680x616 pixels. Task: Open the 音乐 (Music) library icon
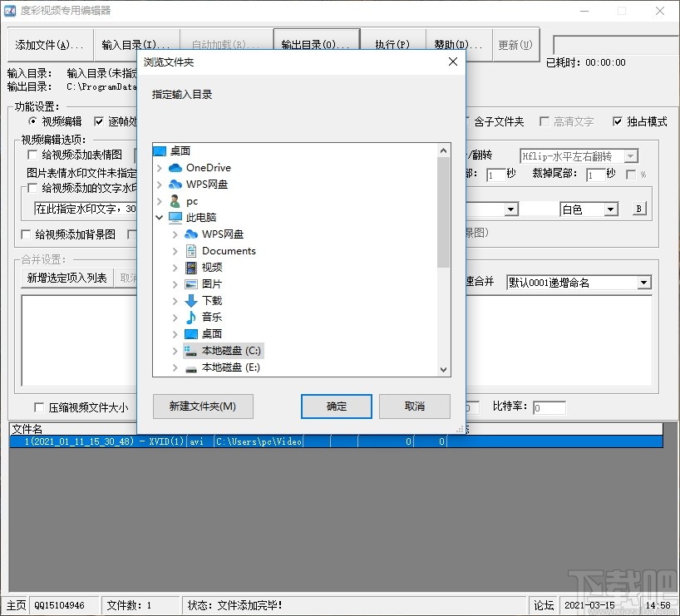190,317
